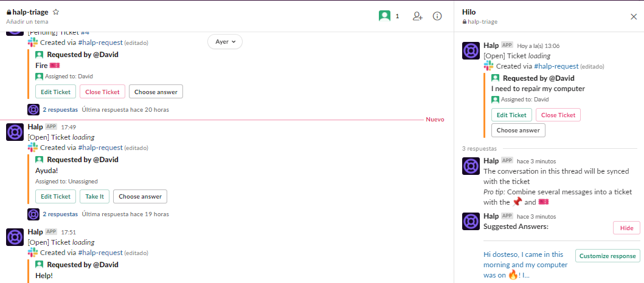The image size is (644, 283).
Task: Click Añadir un tema
Action: click(27, 22)
